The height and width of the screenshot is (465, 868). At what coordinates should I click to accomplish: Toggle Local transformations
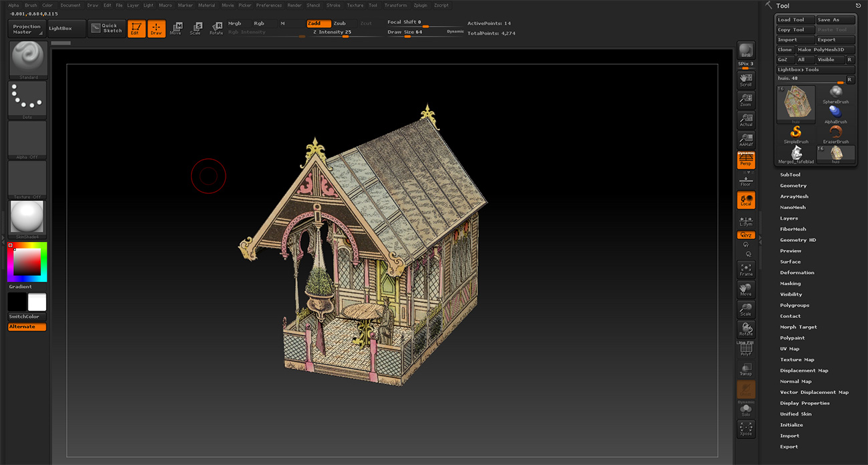(746, 200)
